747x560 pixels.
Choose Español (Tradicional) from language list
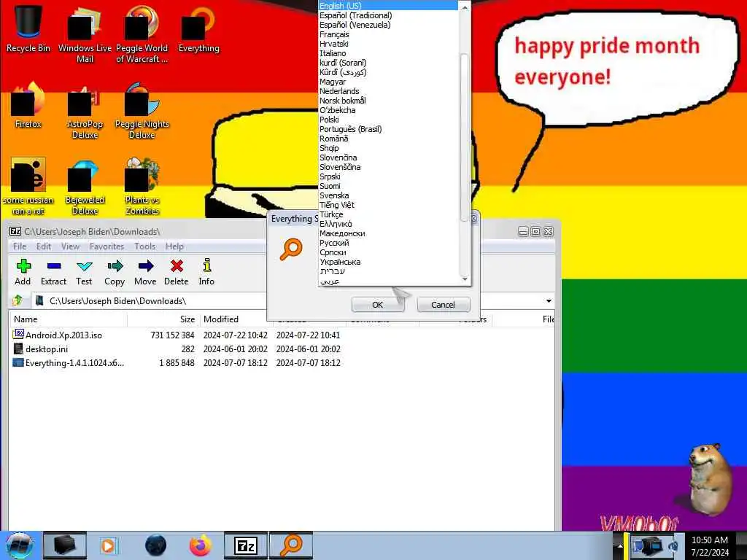pos(388,15)
